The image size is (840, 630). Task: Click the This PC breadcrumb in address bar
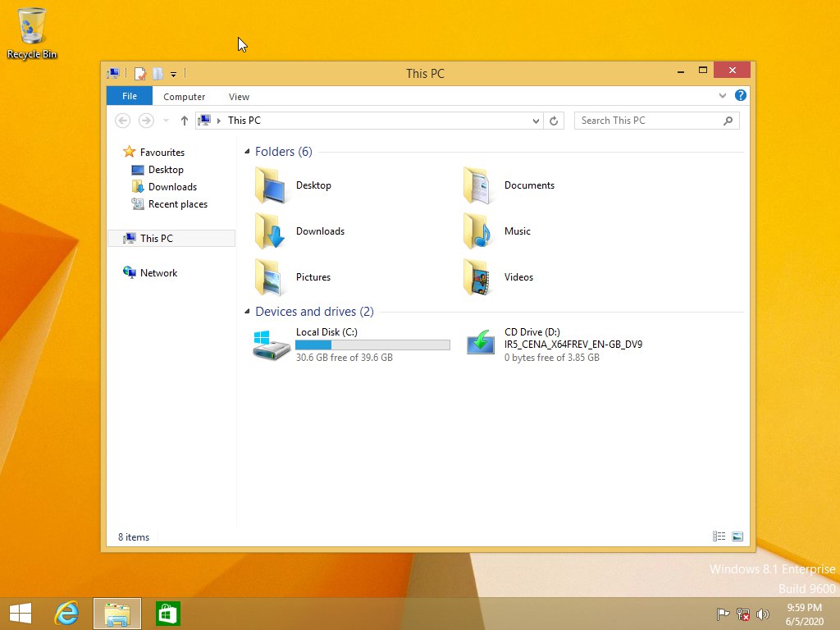pos(244,121)
